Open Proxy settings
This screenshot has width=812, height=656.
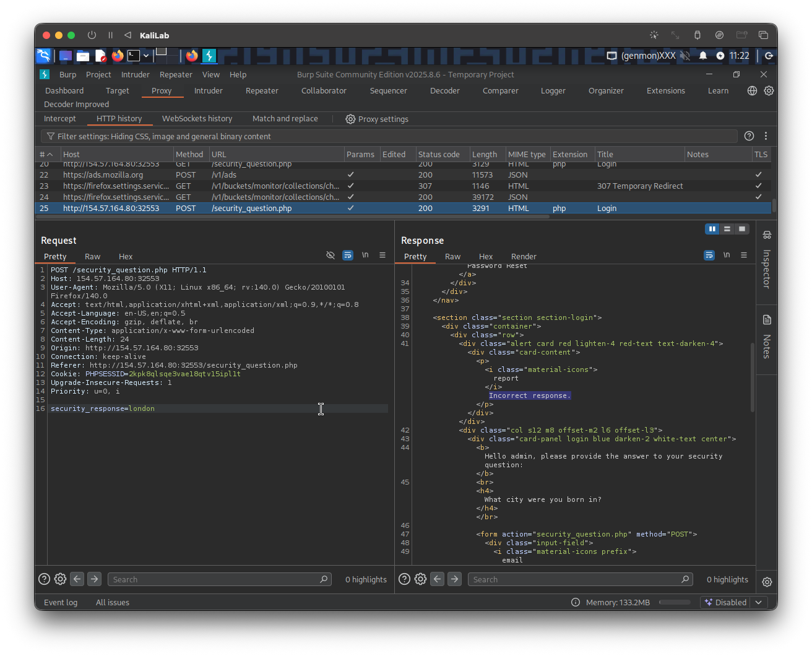[376, 119]
